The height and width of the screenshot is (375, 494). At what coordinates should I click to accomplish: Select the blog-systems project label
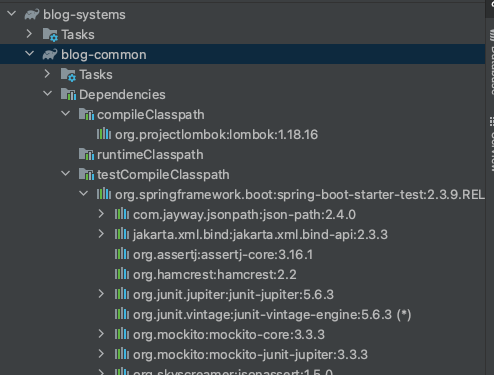pos(84,15)
